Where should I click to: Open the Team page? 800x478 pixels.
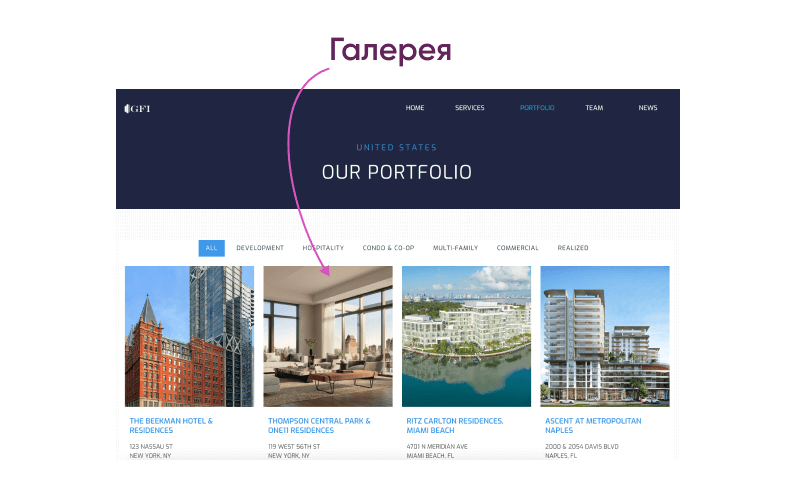point(594,108)
